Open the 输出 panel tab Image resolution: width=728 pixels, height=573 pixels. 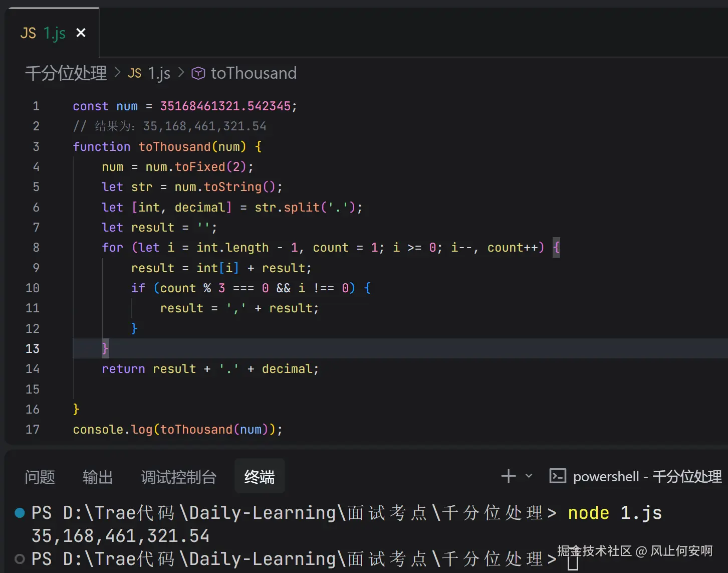98,477
